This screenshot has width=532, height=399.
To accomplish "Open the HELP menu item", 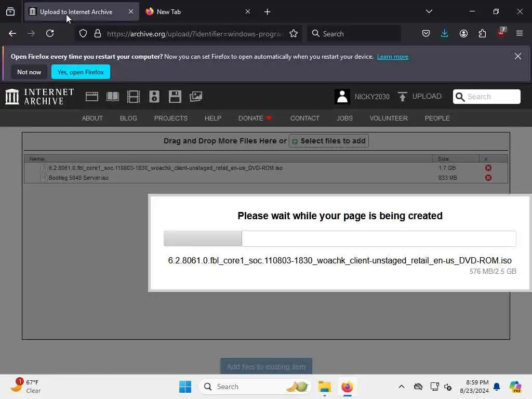I will (x=212, y=118).
